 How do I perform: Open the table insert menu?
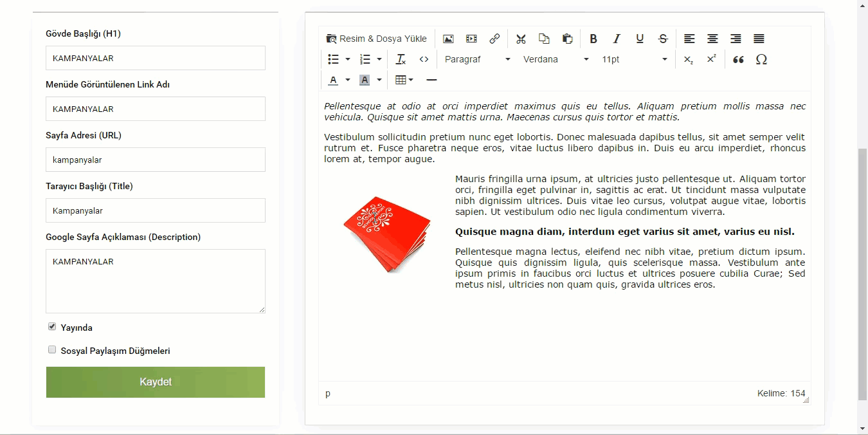tap(404, 80)
